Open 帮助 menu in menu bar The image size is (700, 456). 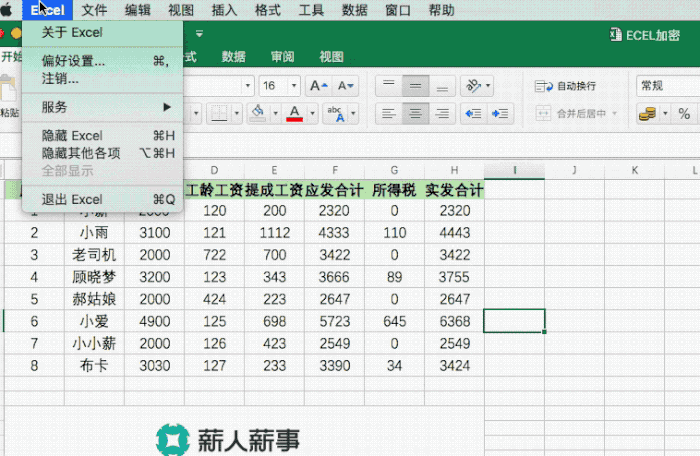[442, 10]
